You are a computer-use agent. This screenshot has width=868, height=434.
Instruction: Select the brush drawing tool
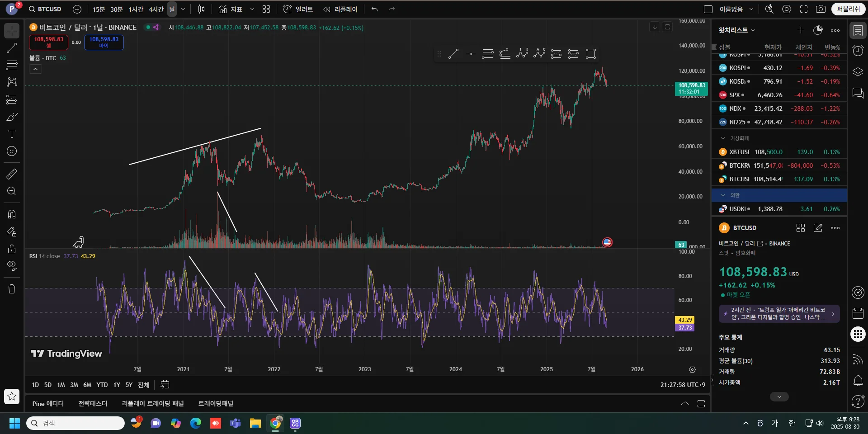tap(12, 117)
